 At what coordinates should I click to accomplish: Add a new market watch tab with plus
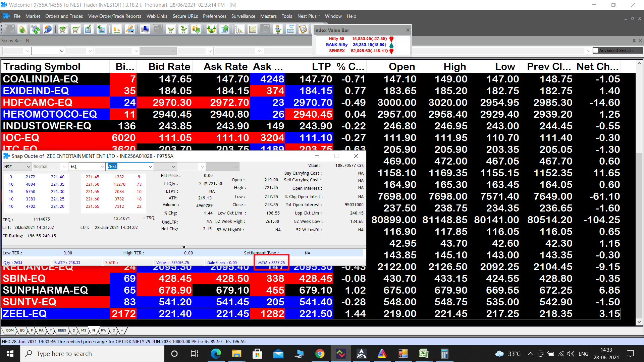tap(122, 330)
